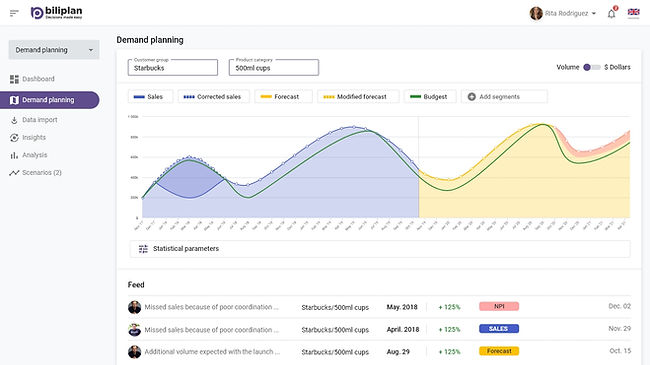
Task: Click the Add segments button
Action: (x=504, y=97)
